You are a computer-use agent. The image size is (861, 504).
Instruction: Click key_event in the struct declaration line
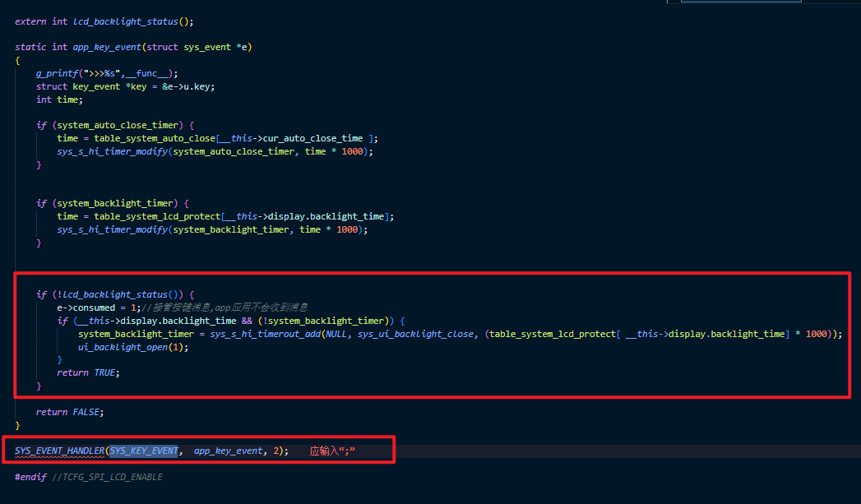(97, 87)
